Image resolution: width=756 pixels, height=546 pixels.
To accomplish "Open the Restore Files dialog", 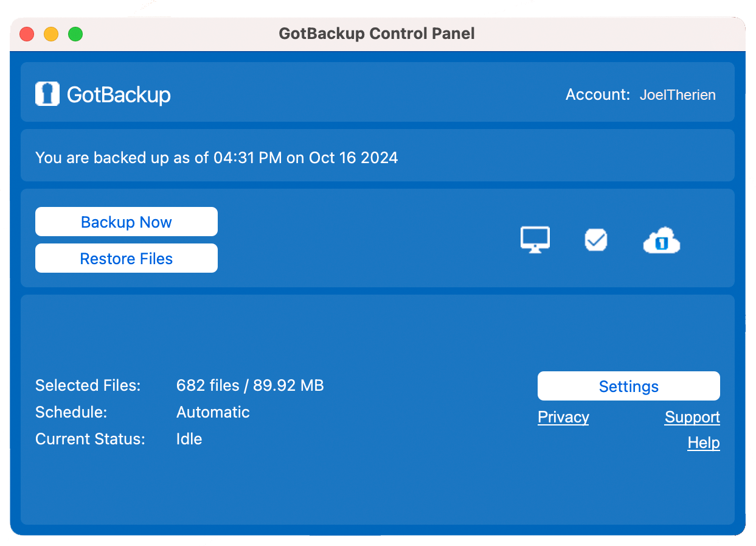I will tap(127, 258).
